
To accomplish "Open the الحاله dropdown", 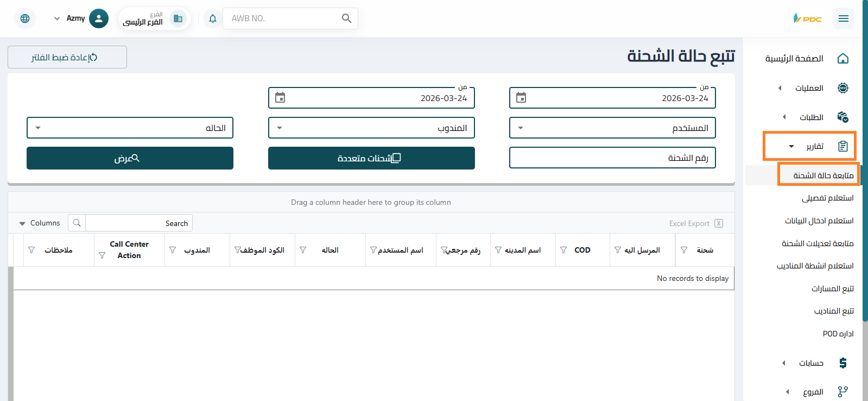I will [x=130, y=128].
